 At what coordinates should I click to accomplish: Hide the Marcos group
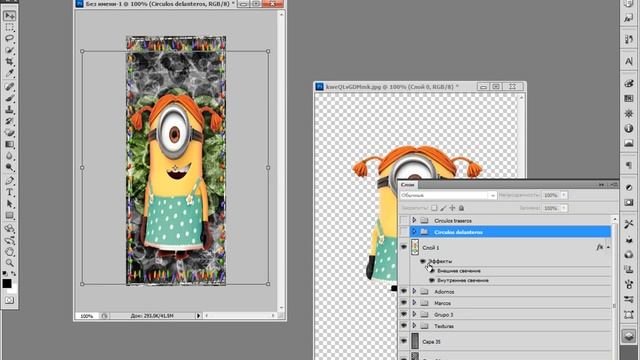[404, 303]
